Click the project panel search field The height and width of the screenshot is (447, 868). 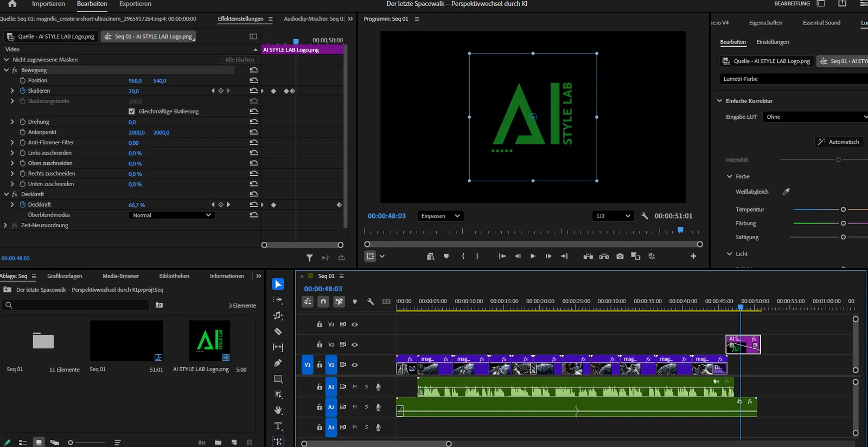click(x=76, y=305)
